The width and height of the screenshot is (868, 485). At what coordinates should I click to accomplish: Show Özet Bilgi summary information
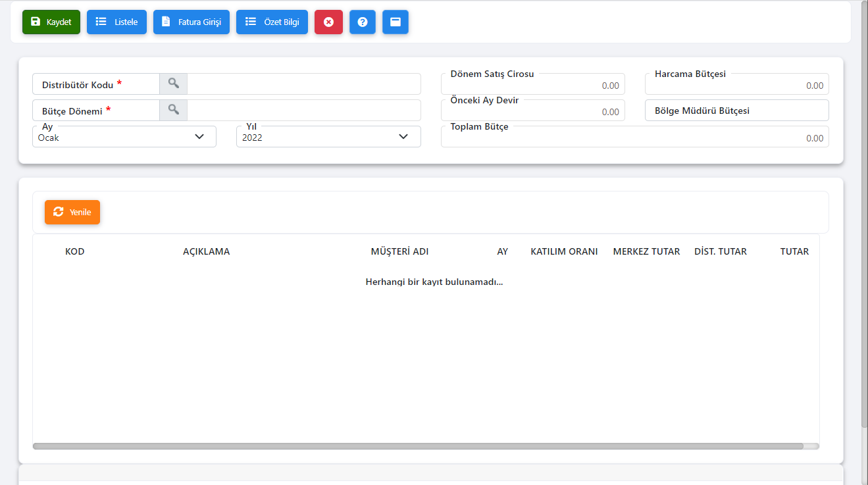[272, 22]
